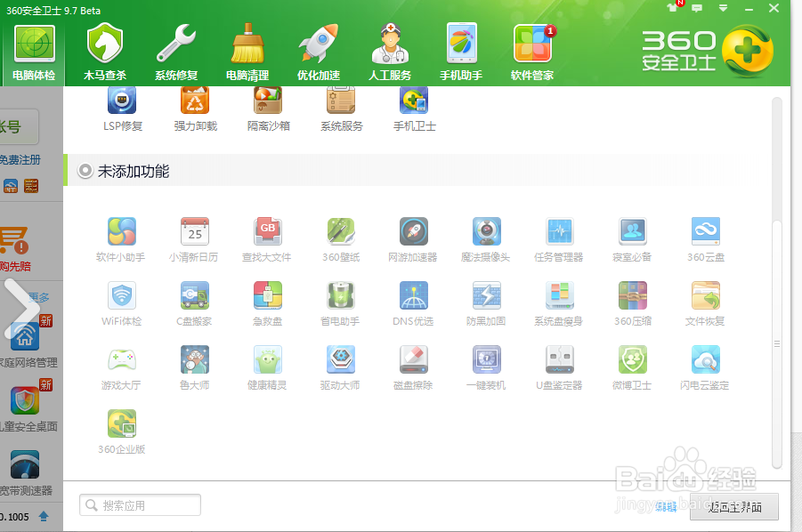The image size is (802, 532).
Task: Launch the 一键装机 monitor icon
Action: tap(486, 359)
